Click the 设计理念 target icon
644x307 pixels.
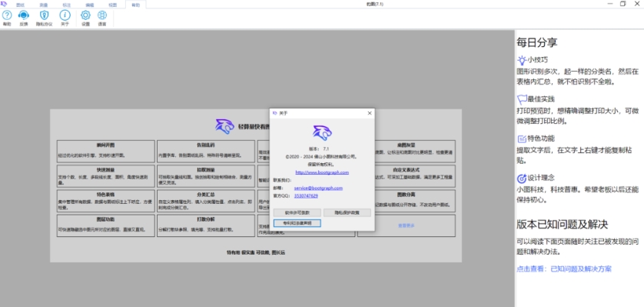click(x=522, y=179)
